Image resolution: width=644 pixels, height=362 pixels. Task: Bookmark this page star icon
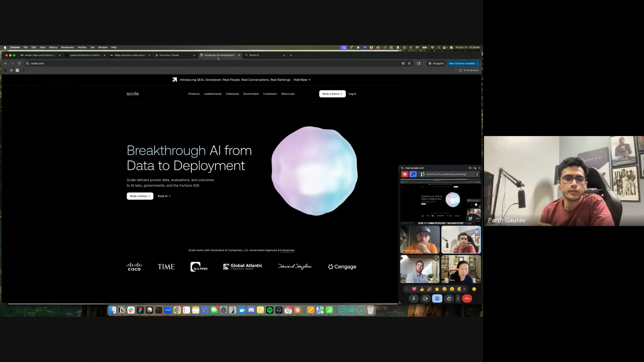(x=409, y=63)
